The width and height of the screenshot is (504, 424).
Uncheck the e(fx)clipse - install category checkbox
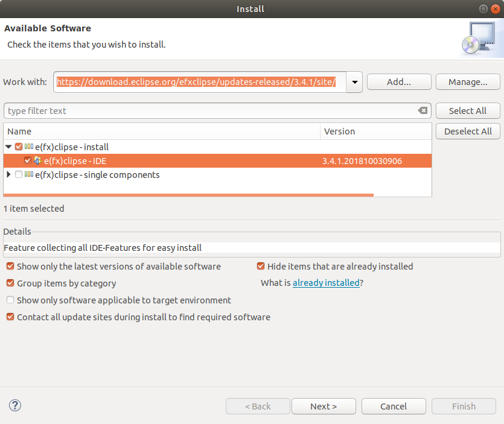click(19, 147)
